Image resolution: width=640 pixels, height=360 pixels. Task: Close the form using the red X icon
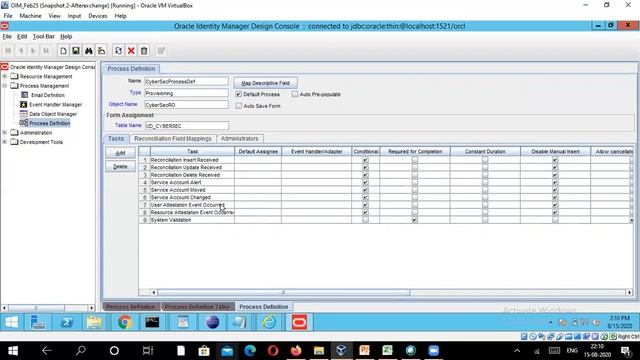(x=131, y=51)
